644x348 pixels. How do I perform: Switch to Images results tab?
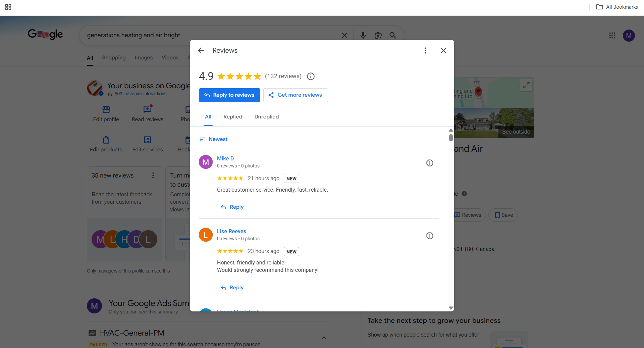pyautogui.click(x=144, y=58)
